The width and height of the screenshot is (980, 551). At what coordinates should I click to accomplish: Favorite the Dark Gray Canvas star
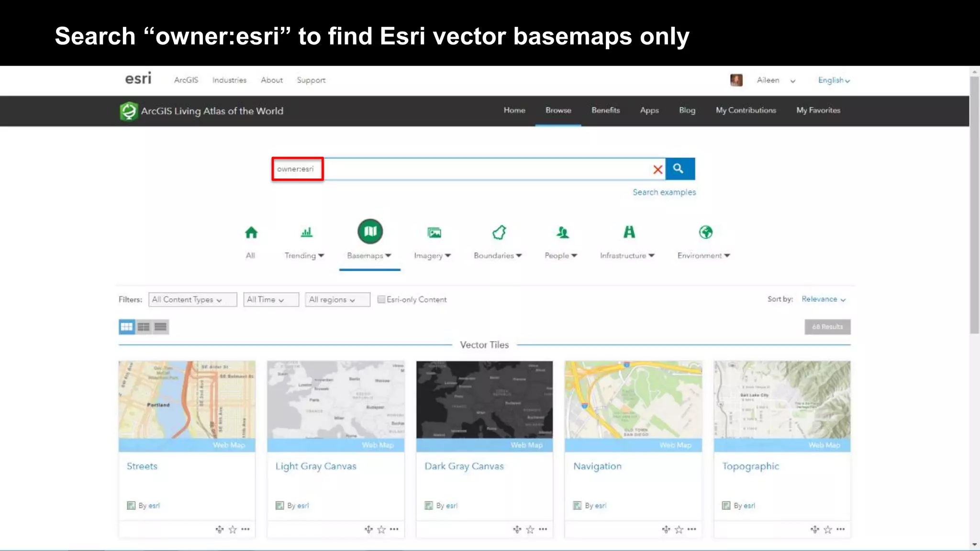point(530,529)
